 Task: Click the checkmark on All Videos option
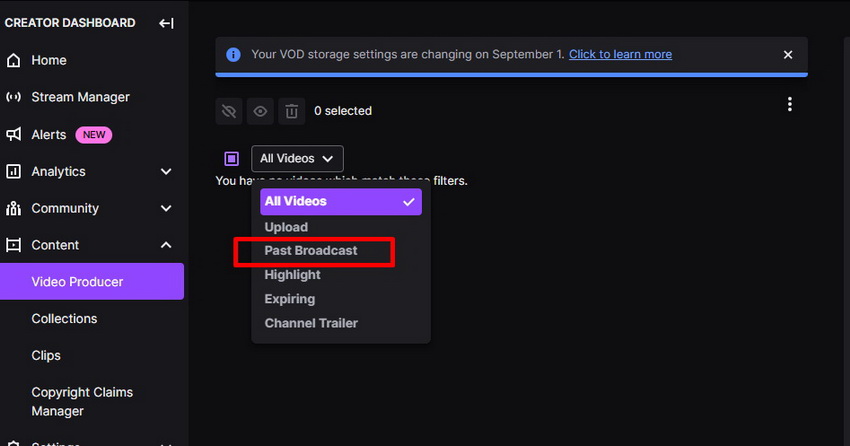click(x=409, y=202)
